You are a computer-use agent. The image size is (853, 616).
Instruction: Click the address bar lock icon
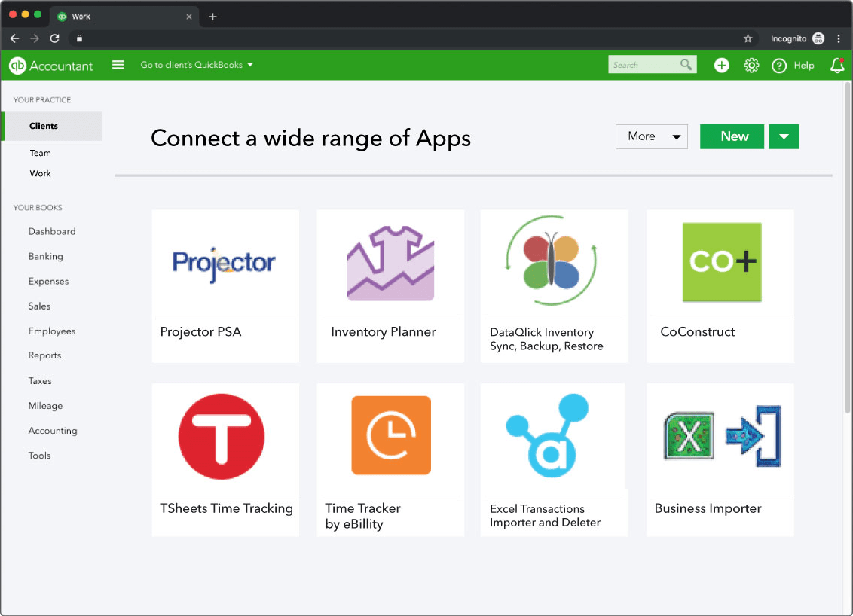click(79, 38)
